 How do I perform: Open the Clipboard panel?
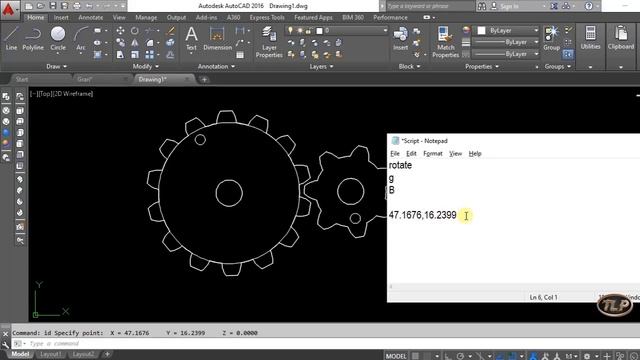point(621,38)
